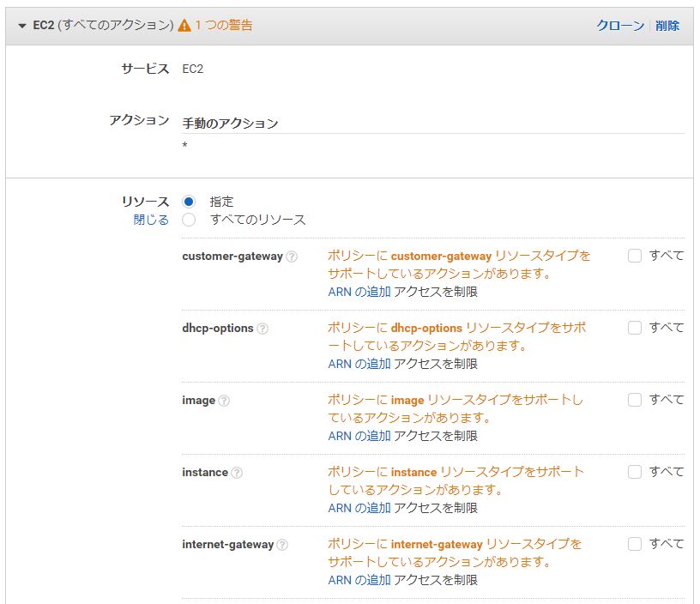Click the 手動のアクション field
Image resolution: width=700 pixels, height=604 pixels.
(433, 124)
